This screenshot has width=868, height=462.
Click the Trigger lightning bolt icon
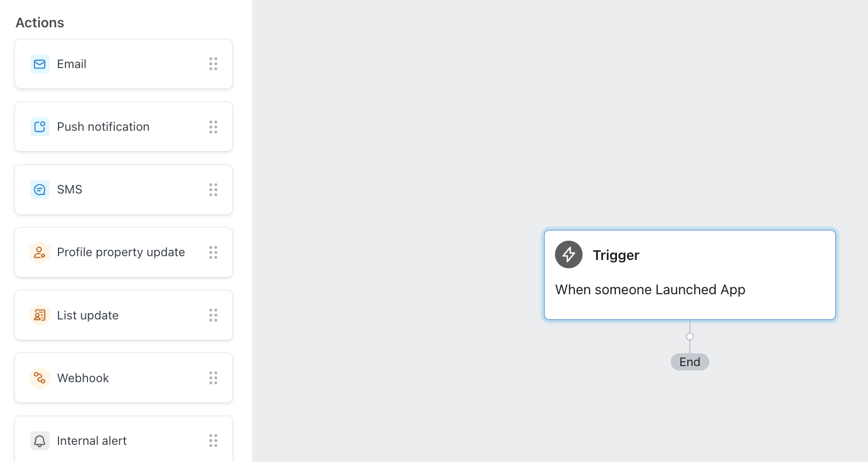pyautogui.click(x=569, y=255)
